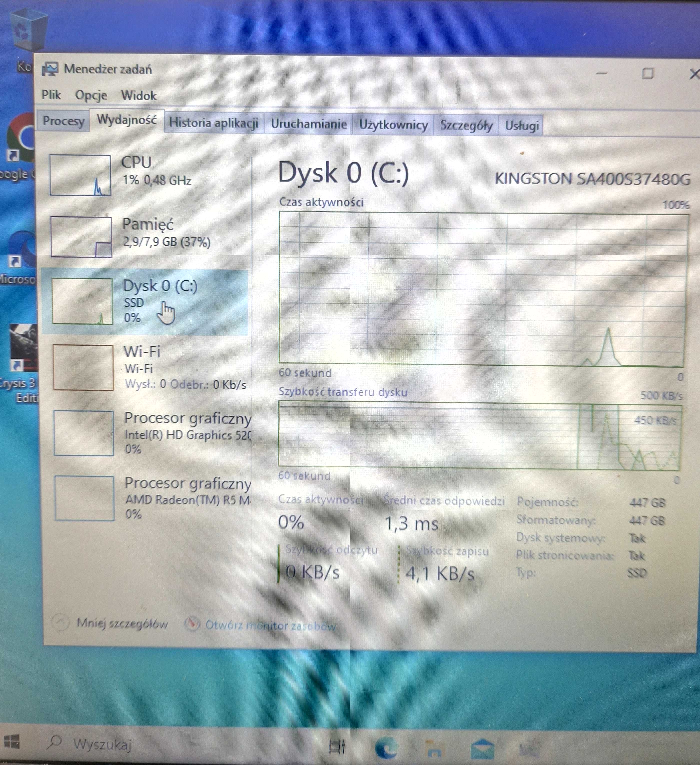
Task: Switch to the Procesy tab
Action: [x=63, y=121]
